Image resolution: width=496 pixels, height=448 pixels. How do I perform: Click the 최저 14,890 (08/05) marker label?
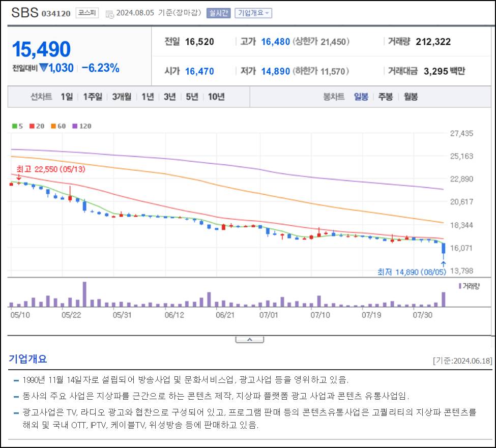coord(412,272)
